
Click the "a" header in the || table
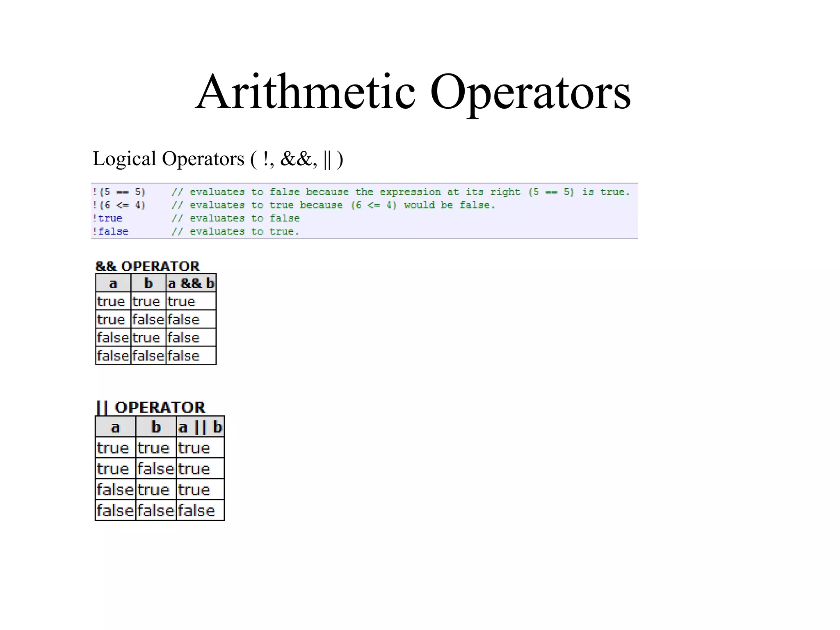[x=115, y=427]
